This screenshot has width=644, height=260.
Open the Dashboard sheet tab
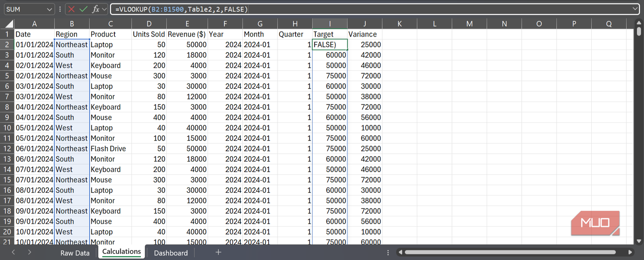tap(171, 253)
